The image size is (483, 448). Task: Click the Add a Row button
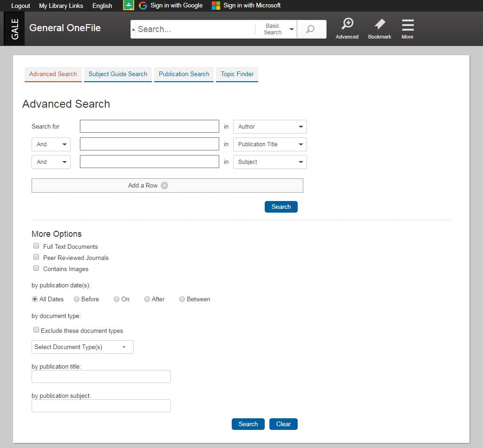[x=167, y=186]
